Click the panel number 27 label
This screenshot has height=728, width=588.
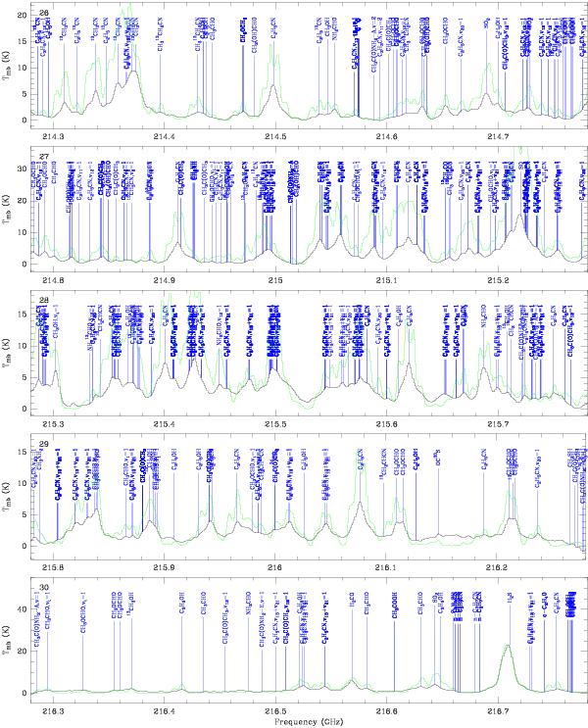tap(43, 156)
